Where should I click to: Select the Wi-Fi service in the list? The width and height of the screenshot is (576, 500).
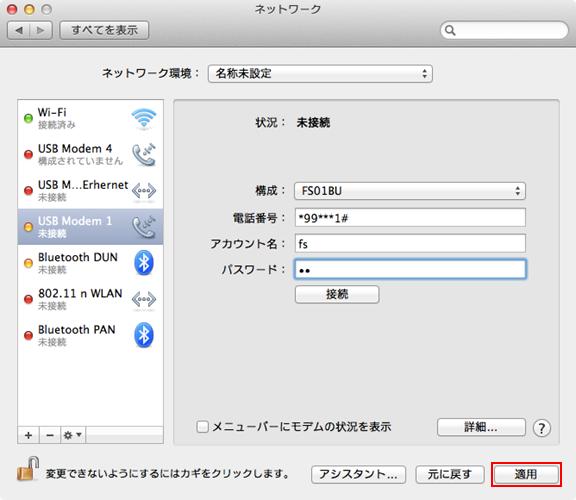90,118
